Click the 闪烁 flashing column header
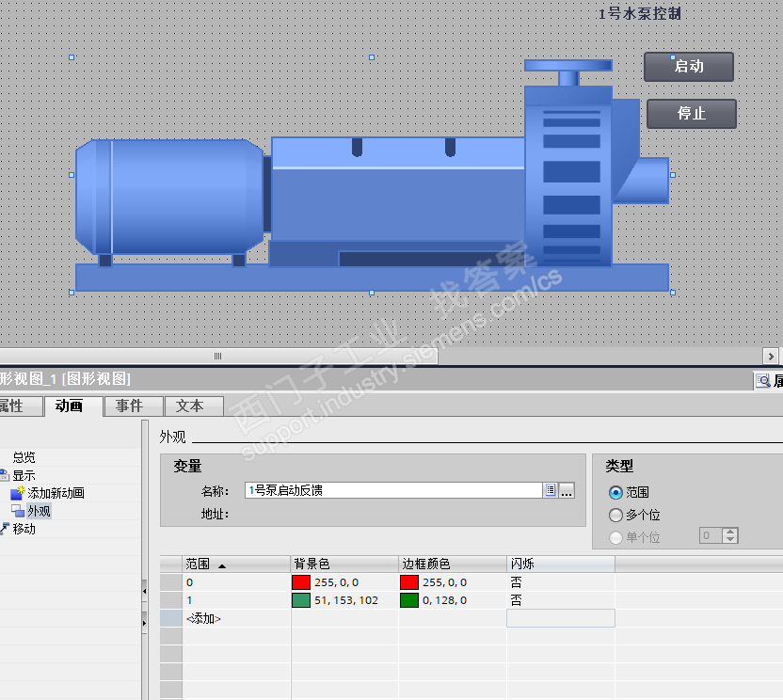 click(561, 565)
